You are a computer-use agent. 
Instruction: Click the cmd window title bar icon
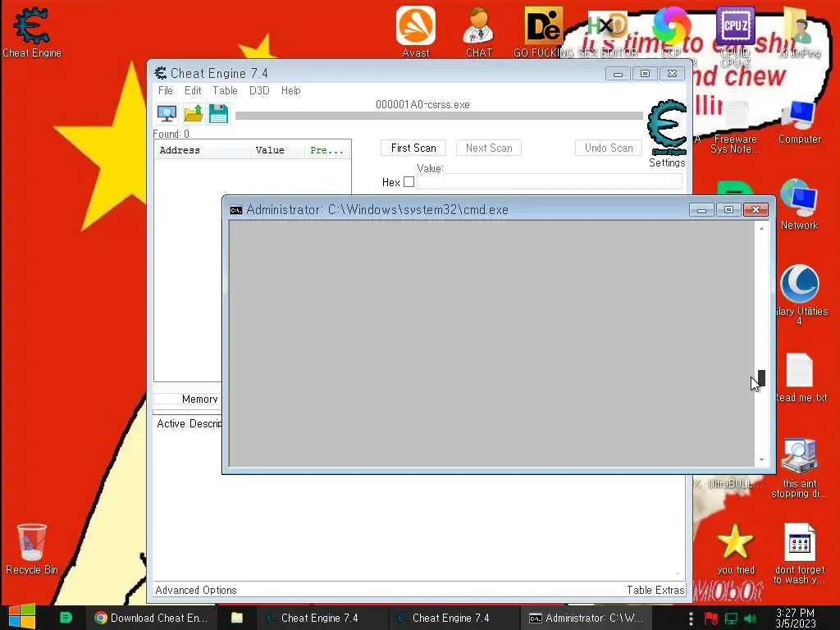[x=235, y=210]
